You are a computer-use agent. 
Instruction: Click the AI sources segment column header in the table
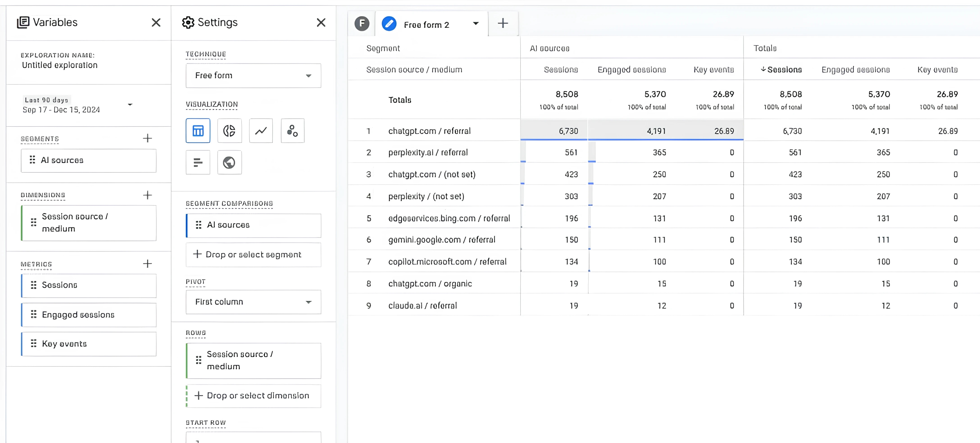pos(549,48)
